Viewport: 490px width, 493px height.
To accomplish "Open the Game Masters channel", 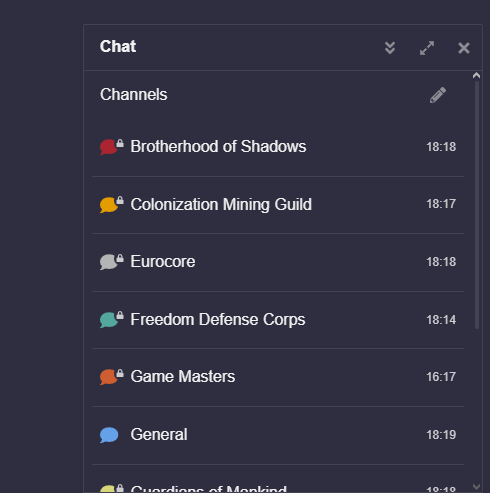I will (278, 377).
